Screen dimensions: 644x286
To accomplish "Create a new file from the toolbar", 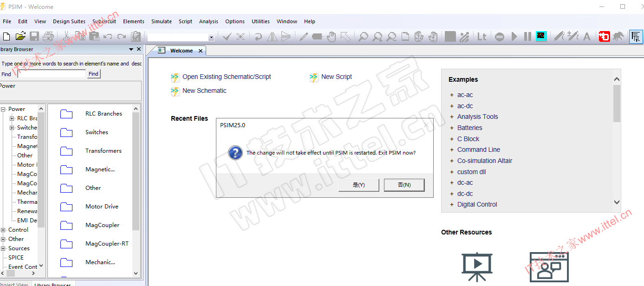I will tap(7, 36).
